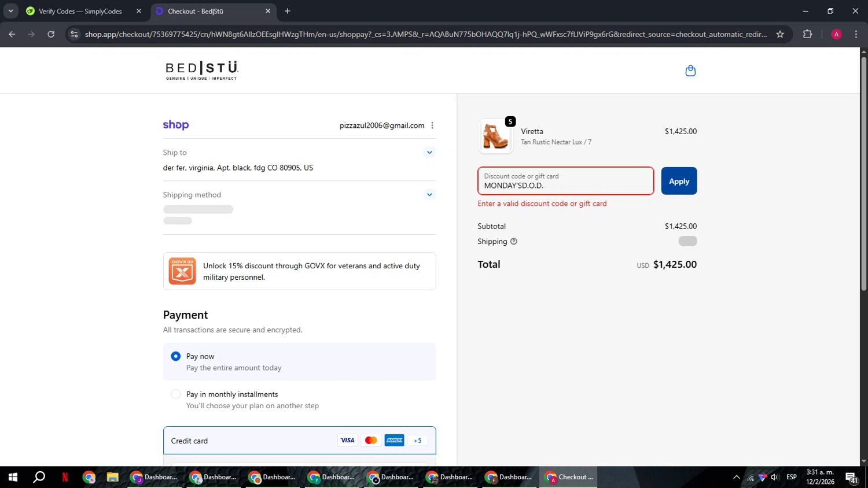Click the GOVX 15% discount banner
Image resolution: width=868 pixels, height=488 pixels.
300,271
